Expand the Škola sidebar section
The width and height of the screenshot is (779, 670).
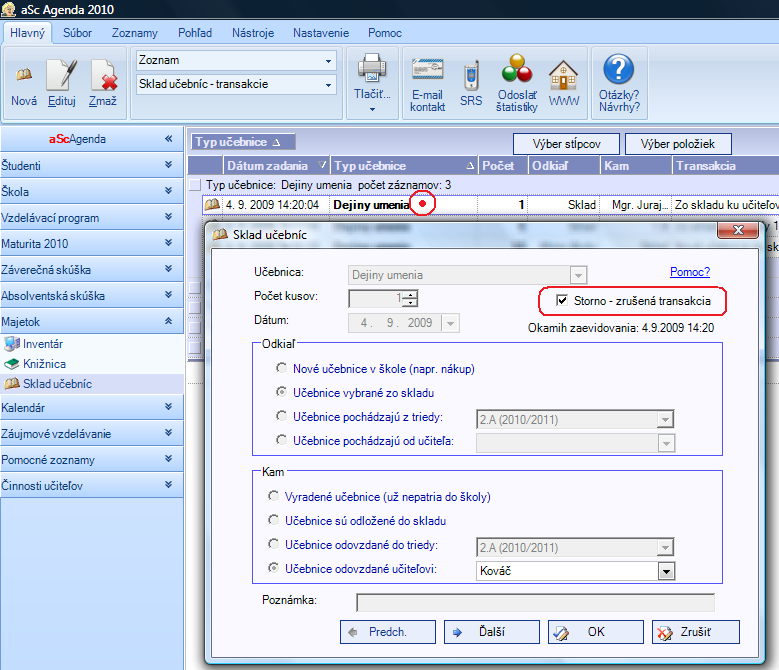(x=168, y=191)
